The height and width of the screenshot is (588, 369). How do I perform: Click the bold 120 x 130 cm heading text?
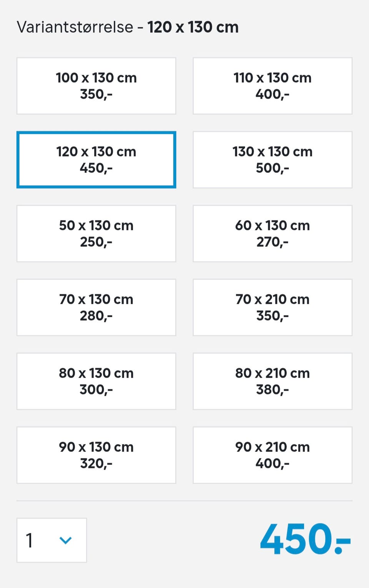pyautogui.click(x=193, y=27)
